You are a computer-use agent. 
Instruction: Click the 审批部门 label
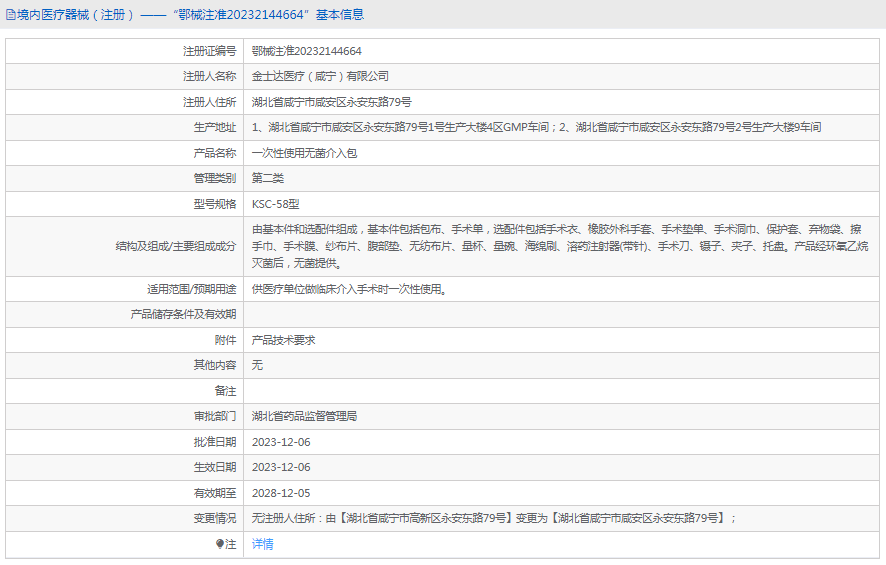tap(215, 416)
